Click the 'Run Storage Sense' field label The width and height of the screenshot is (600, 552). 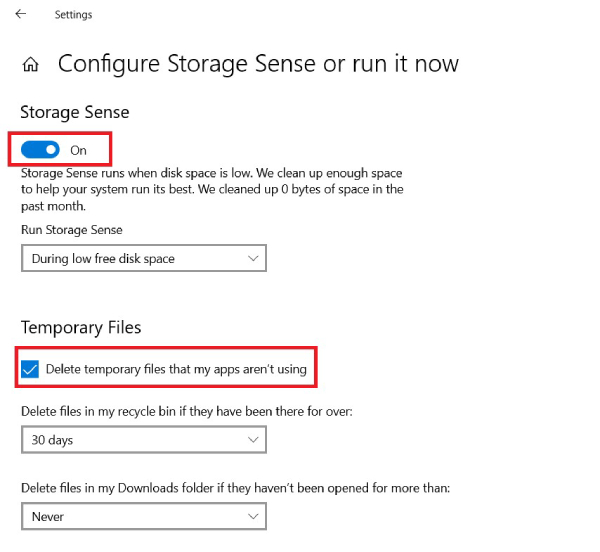point(72,229)
